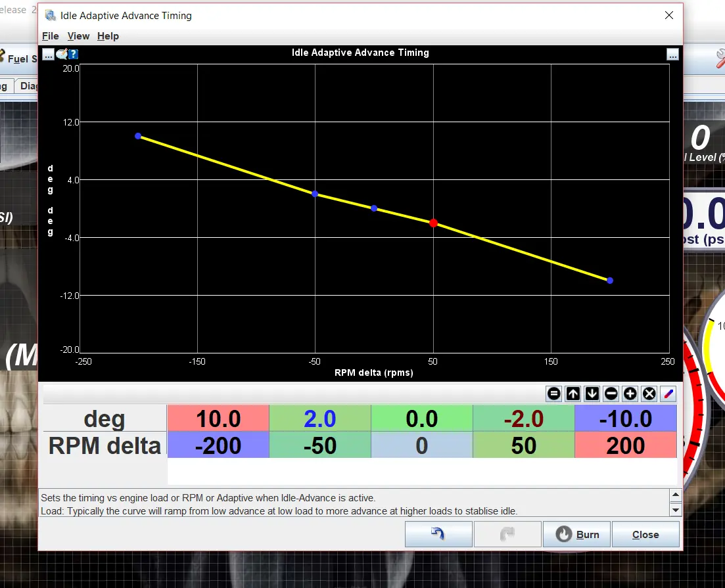This screenshot has width=725, height=588.
Task: Open the note editor bubble icon
Action: [x=62, y=55]
